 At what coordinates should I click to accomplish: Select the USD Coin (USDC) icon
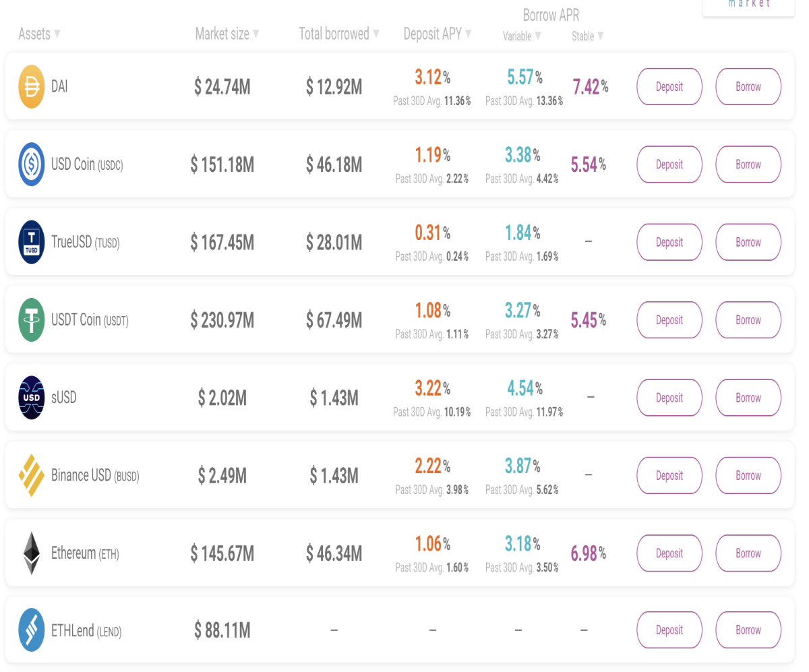coord(32,164)
